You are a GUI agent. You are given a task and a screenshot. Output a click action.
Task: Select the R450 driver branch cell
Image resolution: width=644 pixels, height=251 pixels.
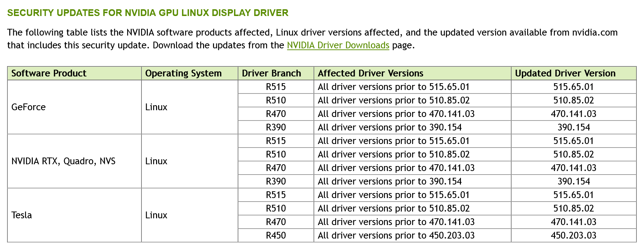(276, 235)
